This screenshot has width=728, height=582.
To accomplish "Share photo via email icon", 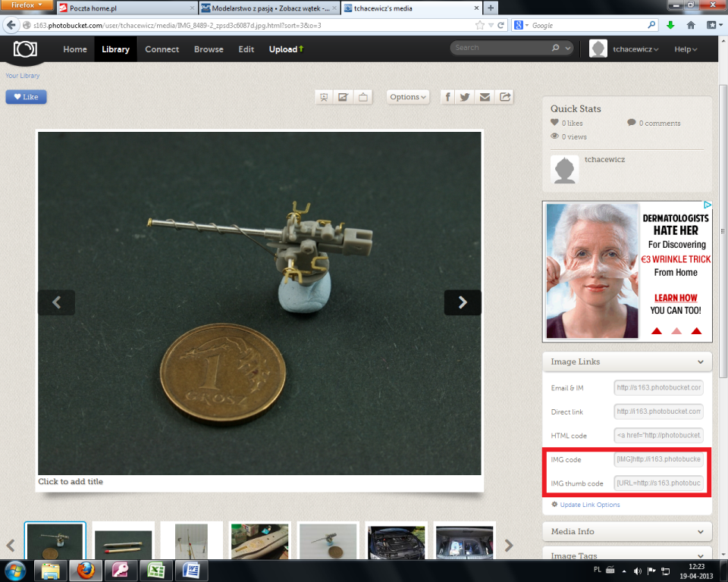I will click(485, 97).
